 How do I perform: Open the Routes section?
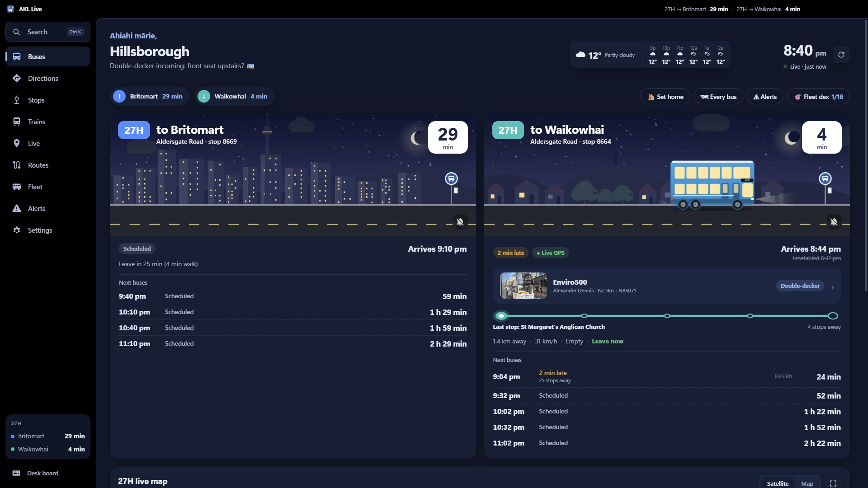pos(48,165)
